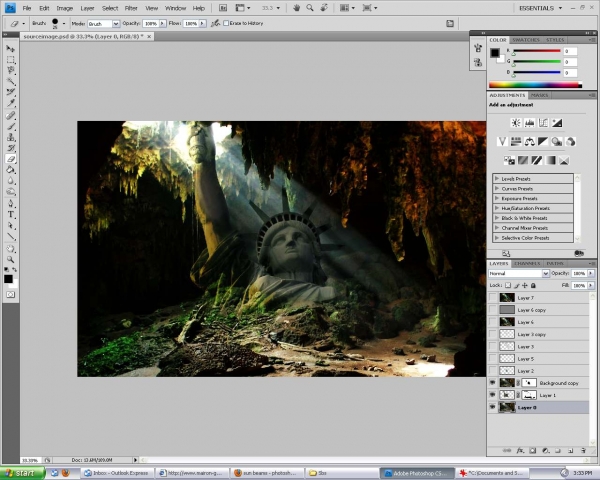Click the Windows Start button
The height and width of the screenshot is (480, 600).
click(22, 473)
